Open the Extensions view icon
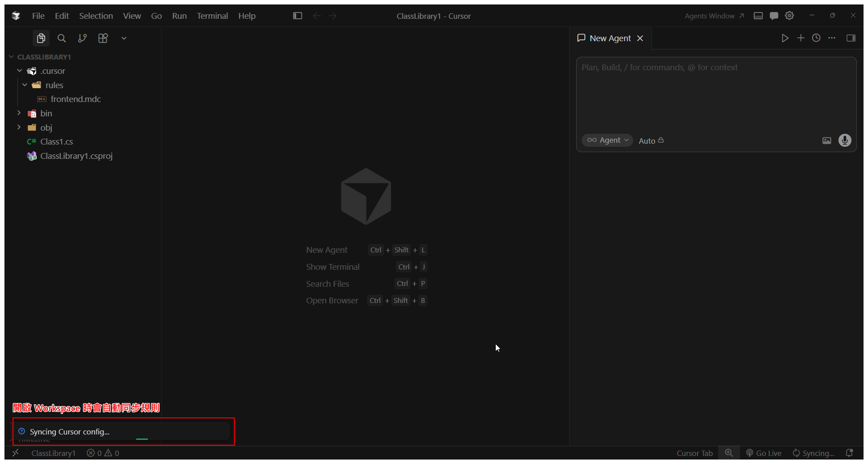The image size is (868, 464). pyautogui.click(x=103, y=38)
